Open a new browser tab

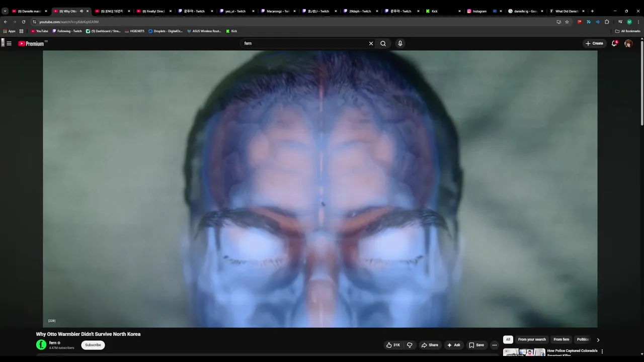coord(592,11)
